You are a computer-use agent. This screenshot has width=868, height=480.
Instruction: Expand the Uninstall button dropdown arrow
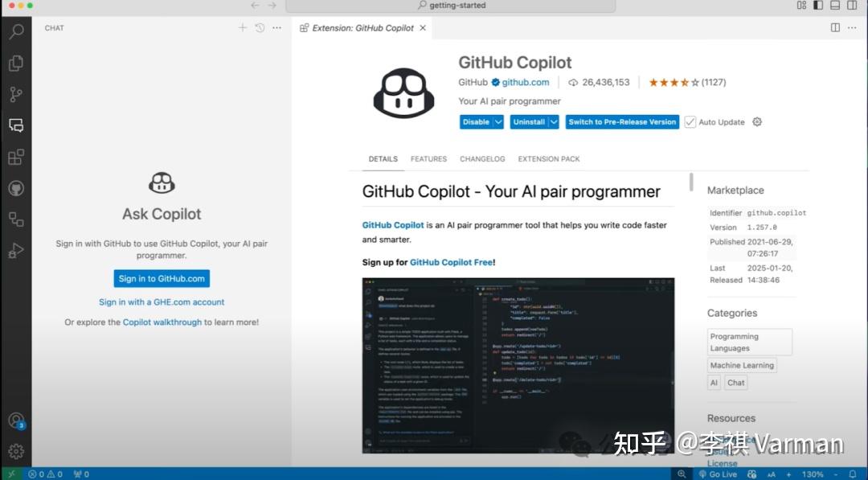pos(554,121)
